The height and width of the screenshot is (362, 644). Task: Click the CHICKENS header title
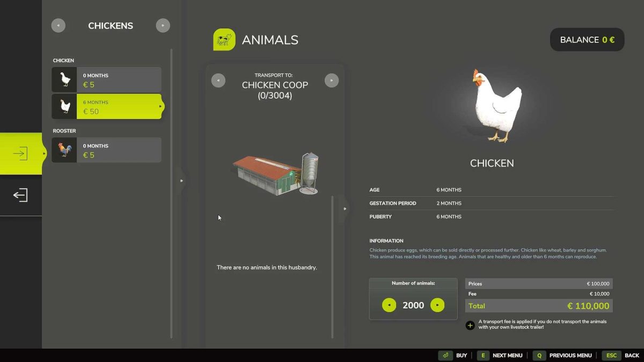point(111,25)
